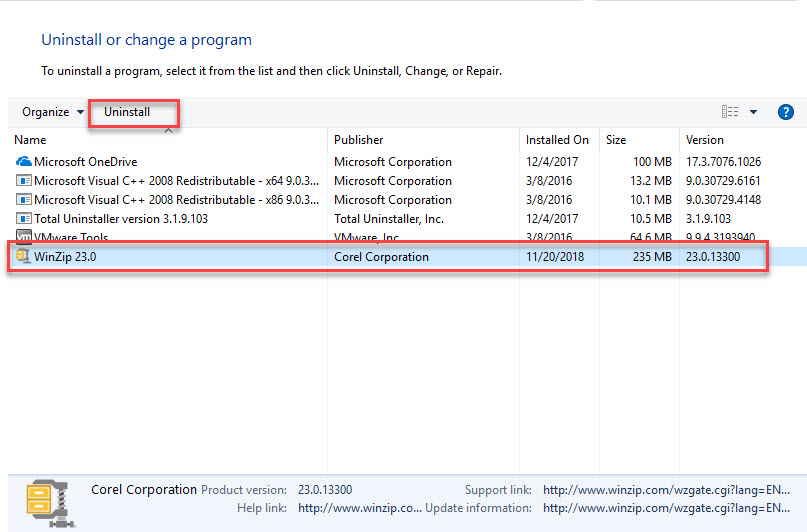Sort by the Name column header
The height and width of the screenshot is (532, 807).
pyautogui.click(x=30, y=140)
